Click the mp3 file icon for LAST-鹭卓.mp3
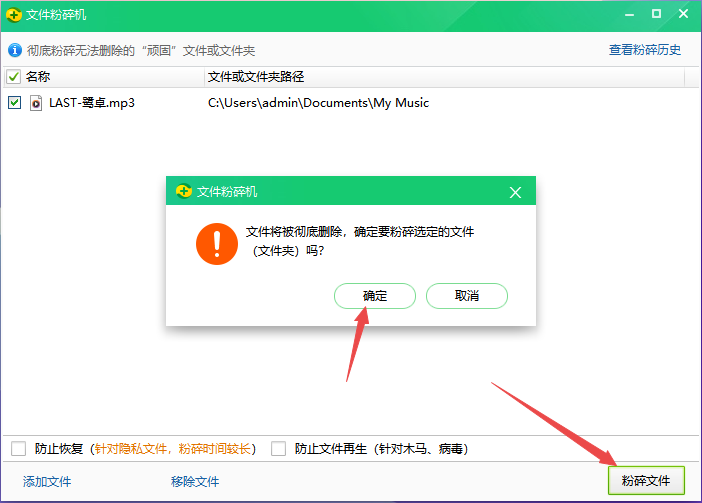Screen dimensions: 702x503 [36, 102]
